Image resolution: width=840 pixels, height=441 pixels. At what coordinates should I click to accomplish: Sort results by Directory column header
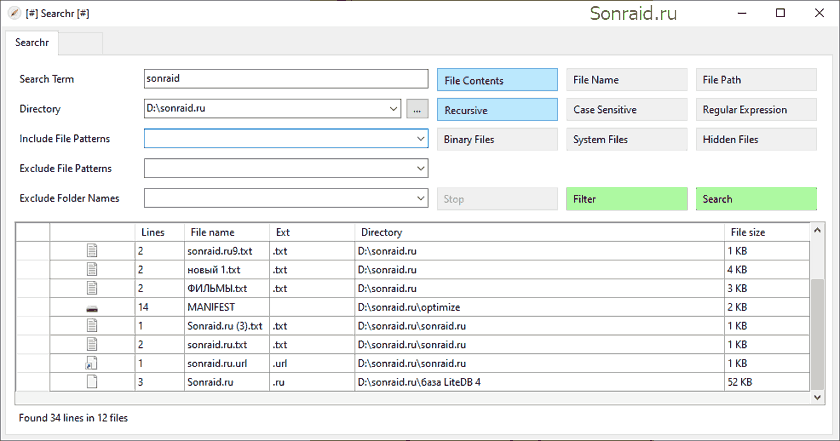pyautogui.click(x=539, y=232)
